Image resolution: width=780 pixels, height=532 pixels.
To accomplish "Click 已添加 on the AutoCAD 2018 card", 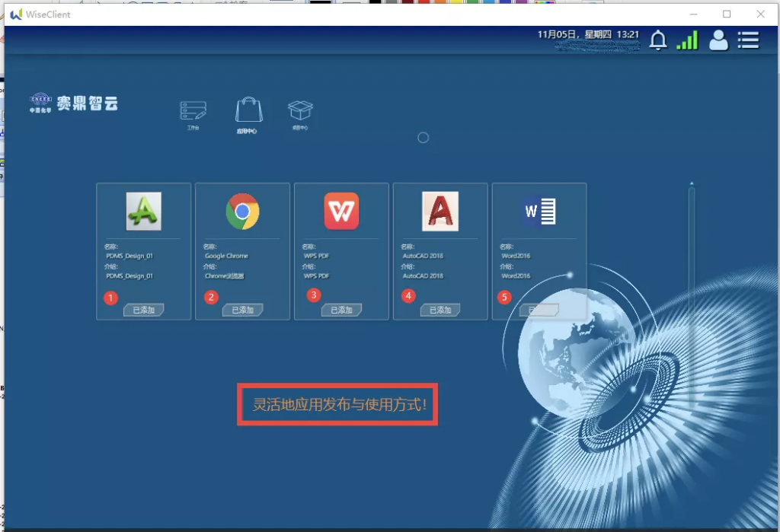I will click(x=440, y=311).
